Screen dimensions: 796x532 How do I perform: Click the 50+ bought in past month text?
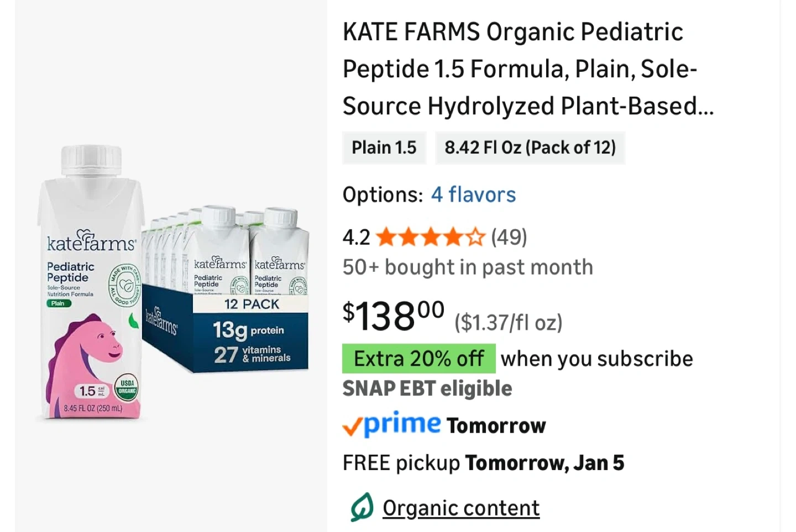coord(468,267)
